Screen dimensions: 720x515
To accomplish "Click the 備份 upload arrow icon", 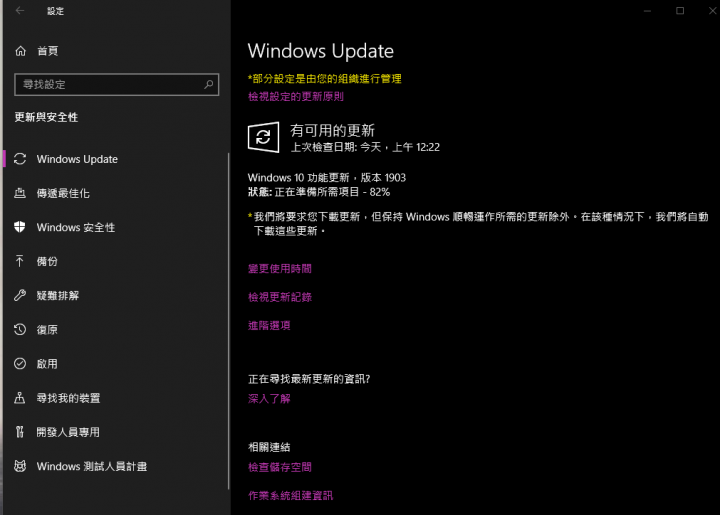I will [x=20, y=261].
